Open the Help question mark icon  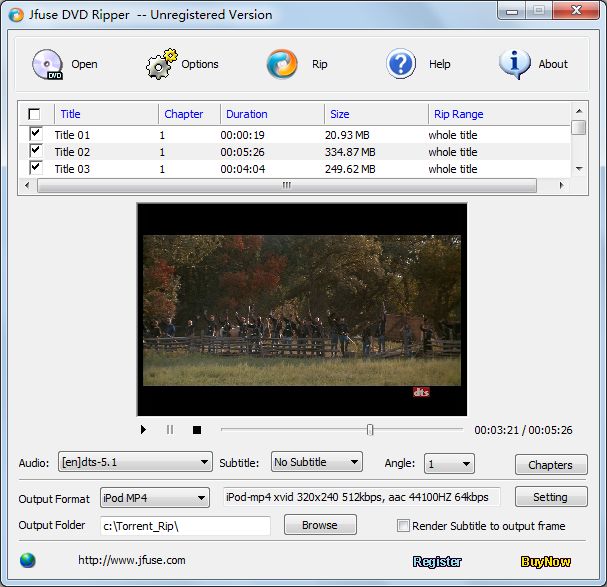pos(401,64)
